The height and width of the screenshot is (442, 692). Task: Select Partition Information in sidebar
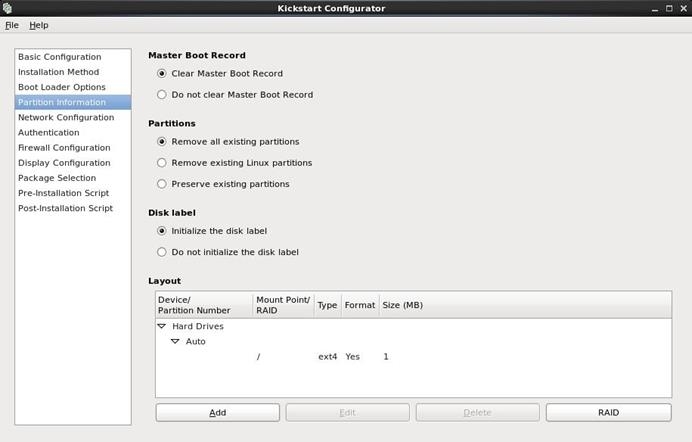[x=73, y=102]
